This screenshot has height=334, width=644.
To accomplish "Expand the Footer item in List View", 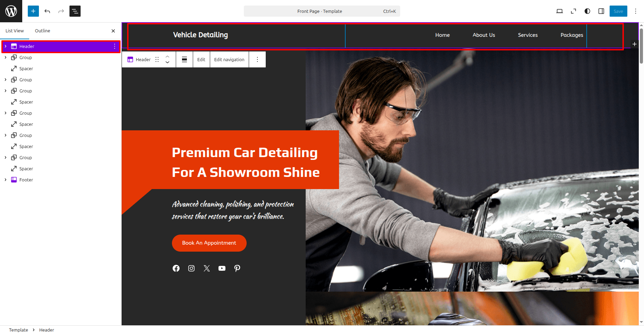I will click(6, 180).
